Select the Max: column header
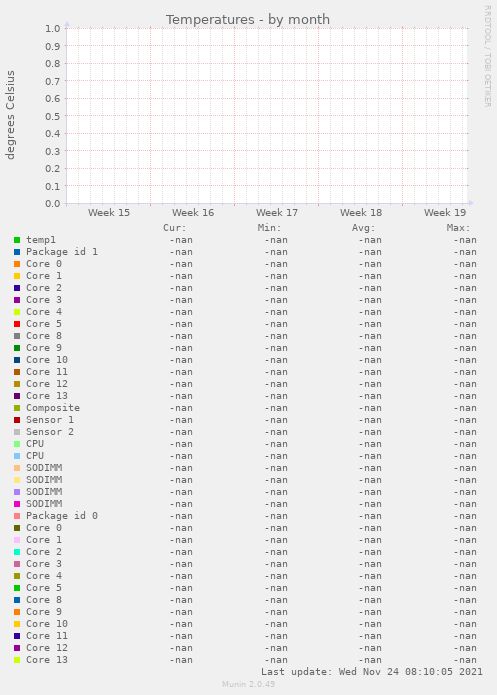 458,228
